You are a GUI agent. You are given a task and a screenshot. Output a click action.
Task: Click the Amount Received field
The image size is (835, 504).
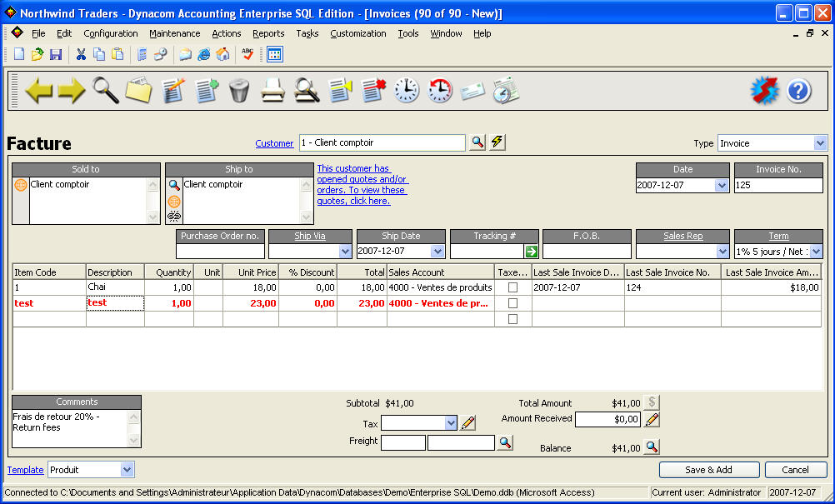(607, 419)
